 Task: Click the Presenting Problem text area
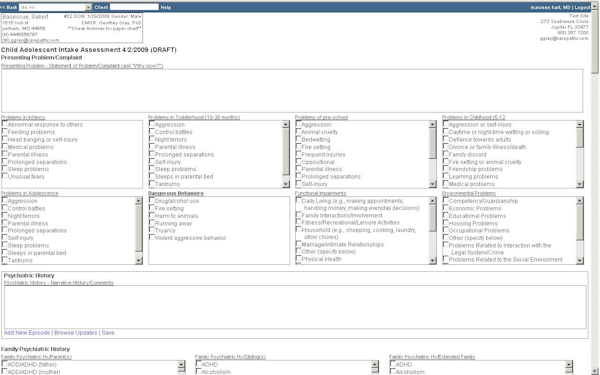click(292, 91)
